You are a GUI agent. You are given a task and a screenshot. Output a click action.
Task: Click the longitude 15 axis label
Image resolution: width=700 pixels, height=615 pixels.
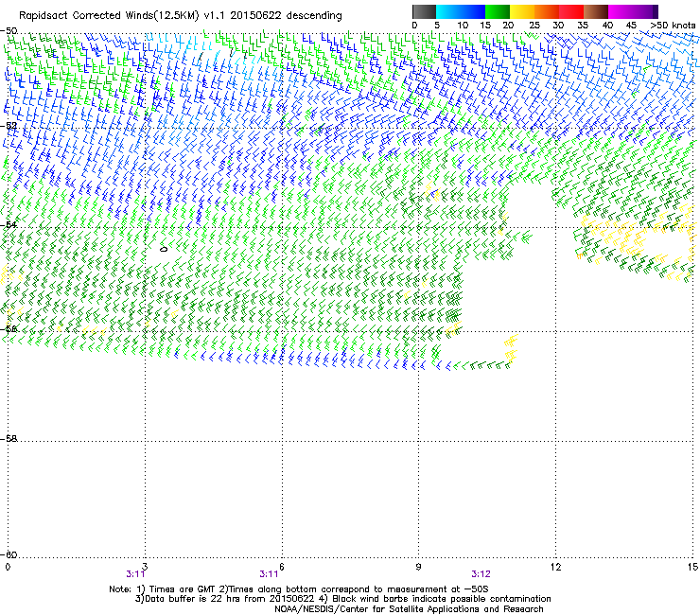coord(692,567)
